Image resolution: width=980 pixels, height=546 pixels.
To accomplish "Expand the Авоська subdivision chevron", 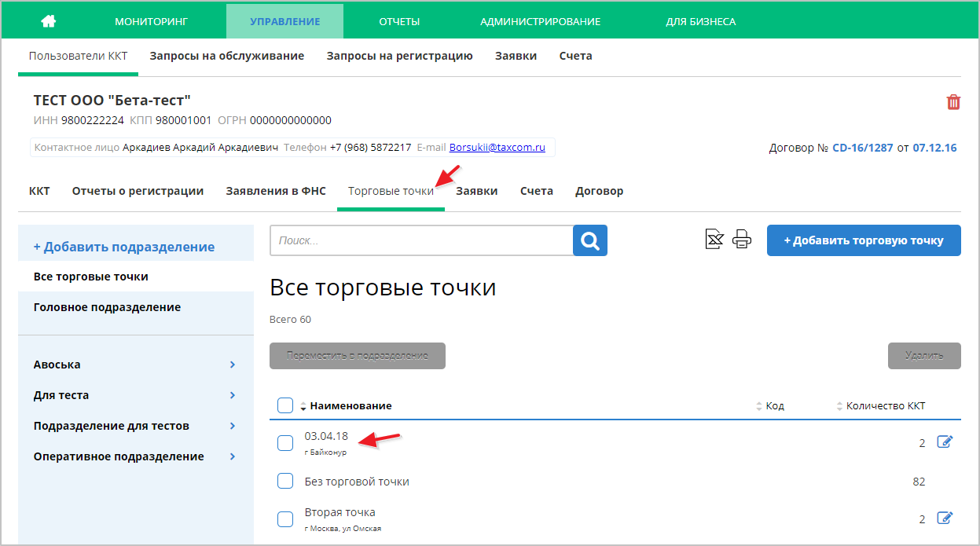I will pyautogui.click(x=233, y=365).
